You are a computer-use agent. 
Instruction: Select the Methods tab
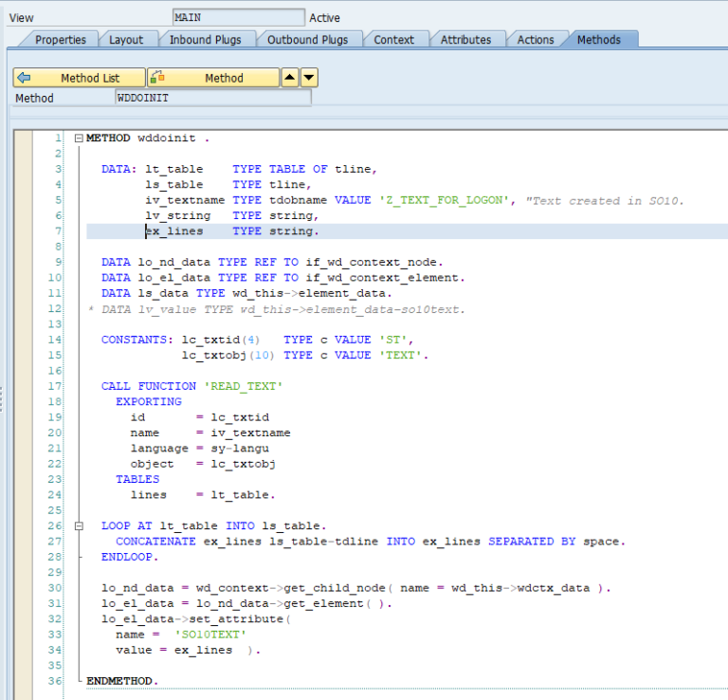(x=598, y=40)
